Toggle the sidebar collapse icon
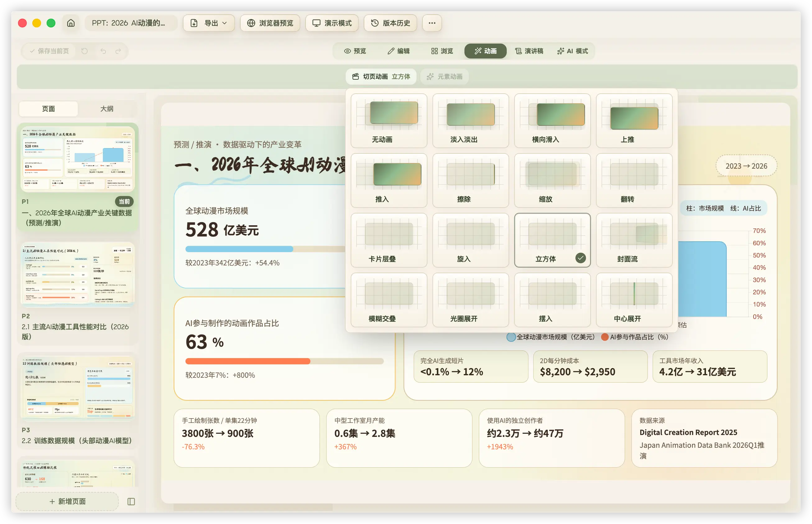The width and height of the screenshot is (812, 524). [131, 501]
